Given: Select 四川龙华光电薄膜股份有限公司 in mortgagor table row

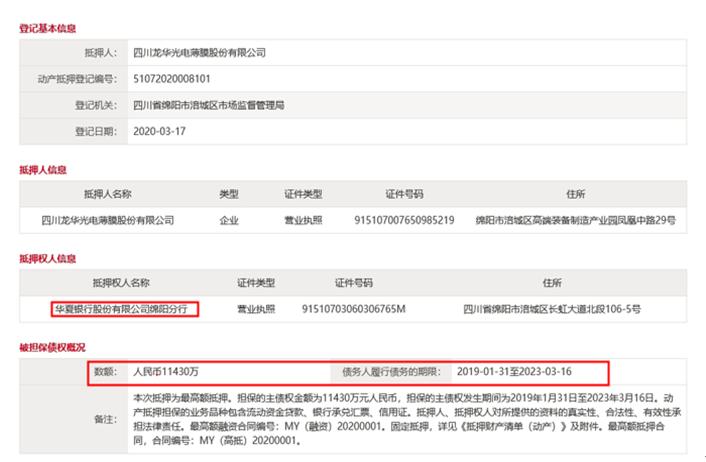Looking at the screenshot, I should coord(108,220).
